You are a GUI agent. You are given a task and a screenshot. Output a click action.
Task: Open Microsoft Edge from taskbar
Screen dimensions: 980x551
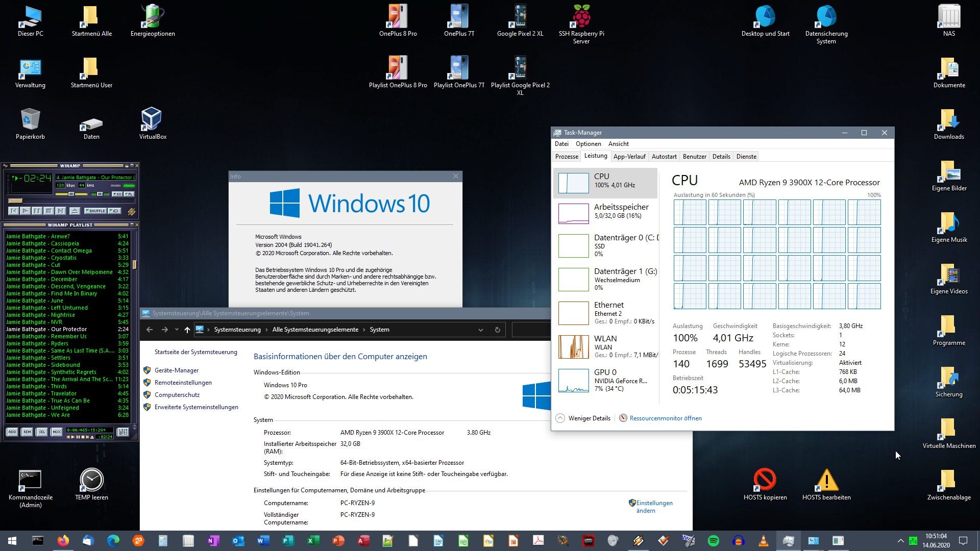click(113, 541)
